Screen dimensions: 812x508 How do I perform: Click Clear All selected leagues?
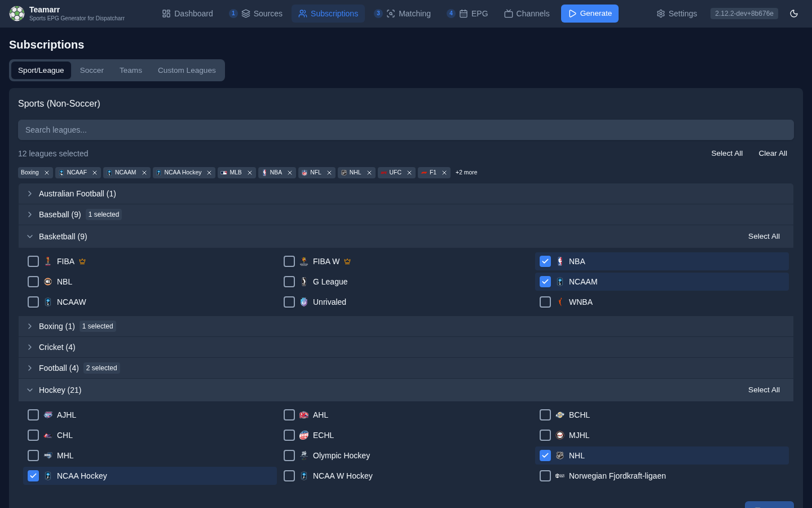(773, 154)
